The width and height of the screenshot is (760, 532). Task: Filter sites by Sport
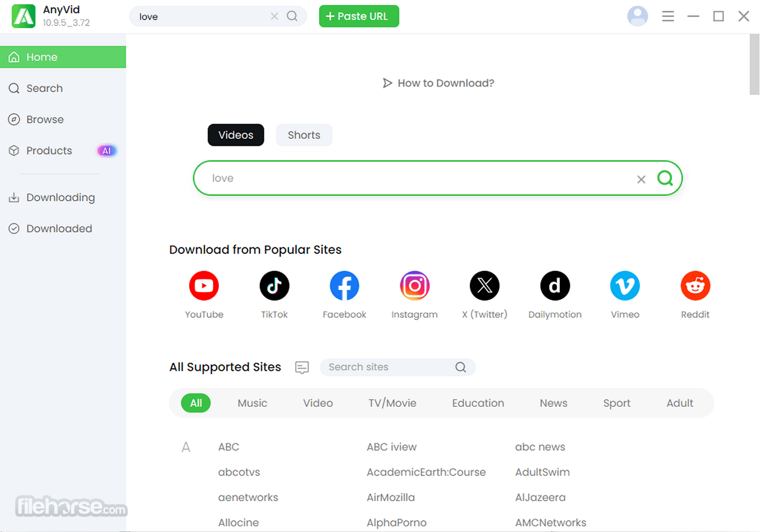click(x=617, y=403)
